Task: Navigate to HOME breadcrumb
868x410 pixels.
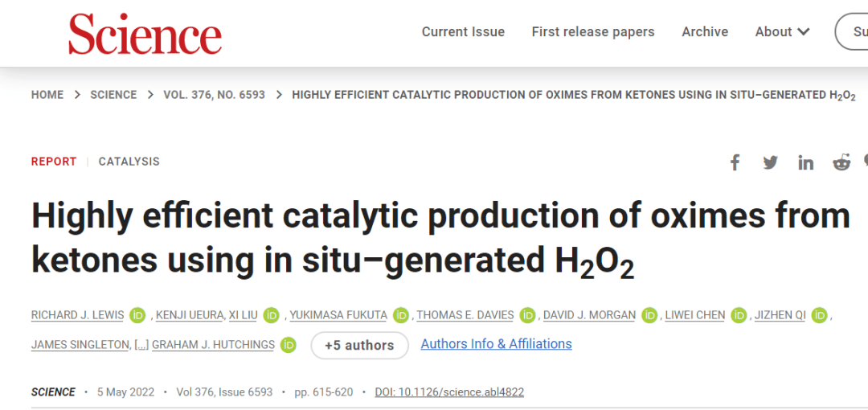Action: click(47, 95)
